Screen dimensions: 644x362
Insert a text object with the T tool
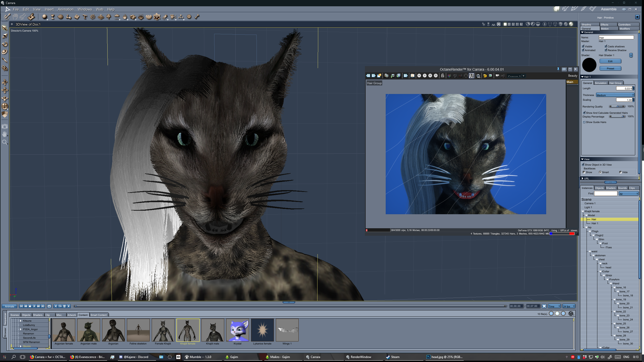coord(85,17)
